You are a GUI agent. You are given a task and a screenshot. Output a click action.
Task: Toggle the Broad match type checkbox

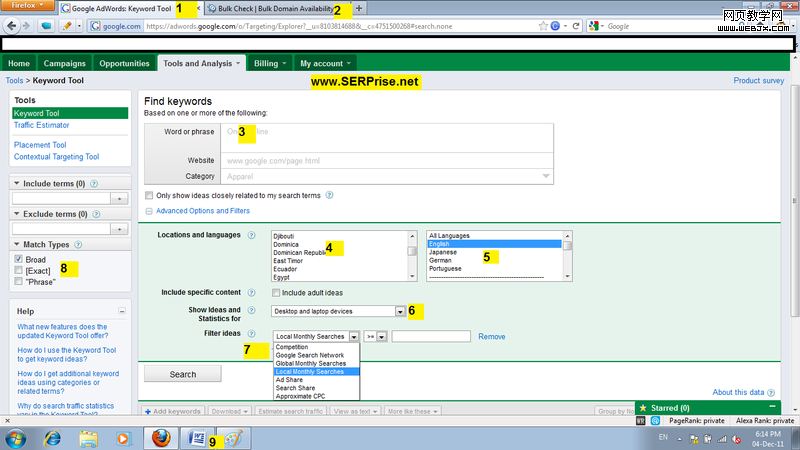point(19,259)
